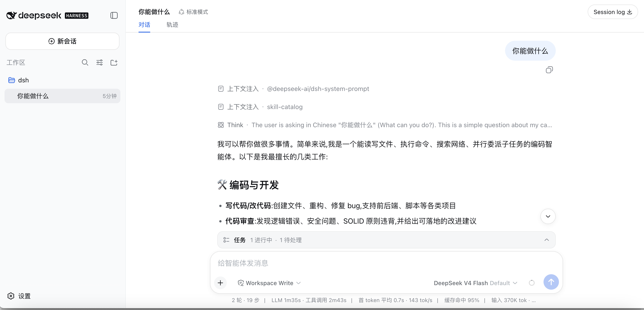Screen dimensions: 644x310
Task: Click the tasks list icon
Action: pos(226,240)
